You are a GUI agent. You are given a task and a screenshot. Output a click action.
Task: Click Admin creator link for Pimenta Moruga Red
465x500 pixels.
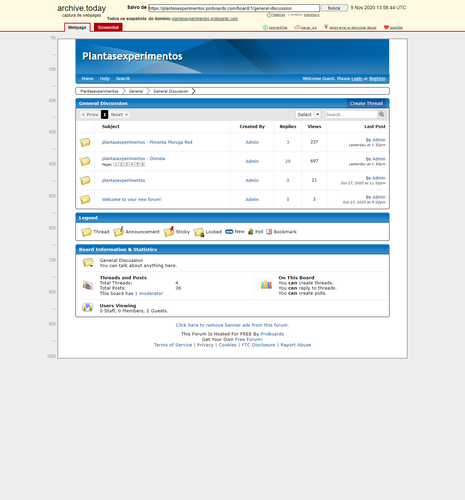[252, 142]
